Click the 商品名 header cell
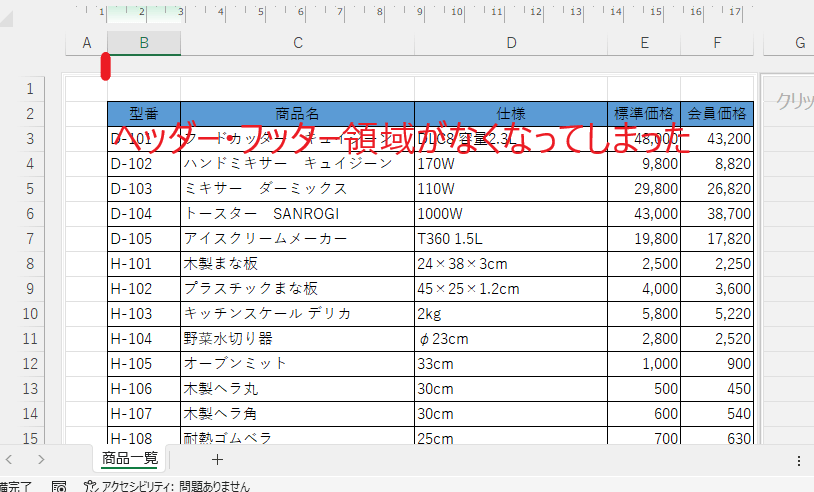Image resolution: width=814 pixels, height=492 pixels. [x=297, y=114]
